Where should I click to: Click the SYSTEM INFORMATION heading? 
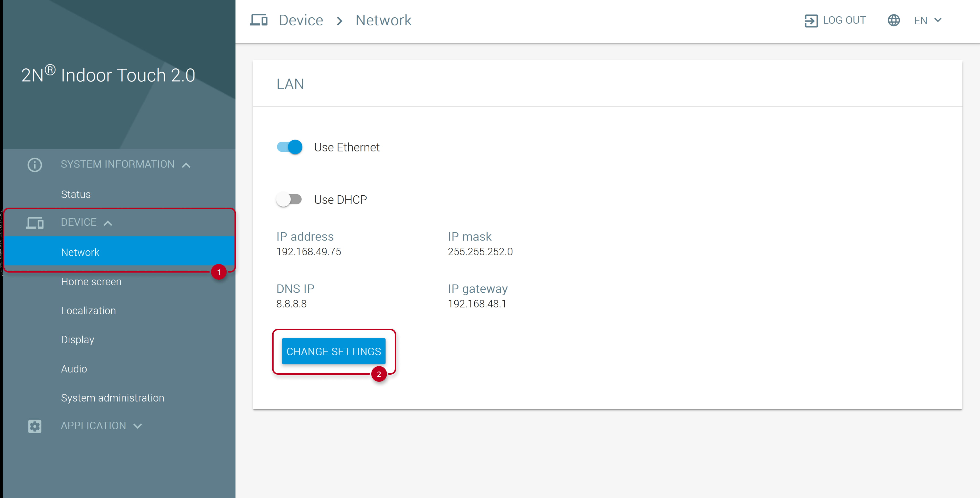[x=117, y=164]
